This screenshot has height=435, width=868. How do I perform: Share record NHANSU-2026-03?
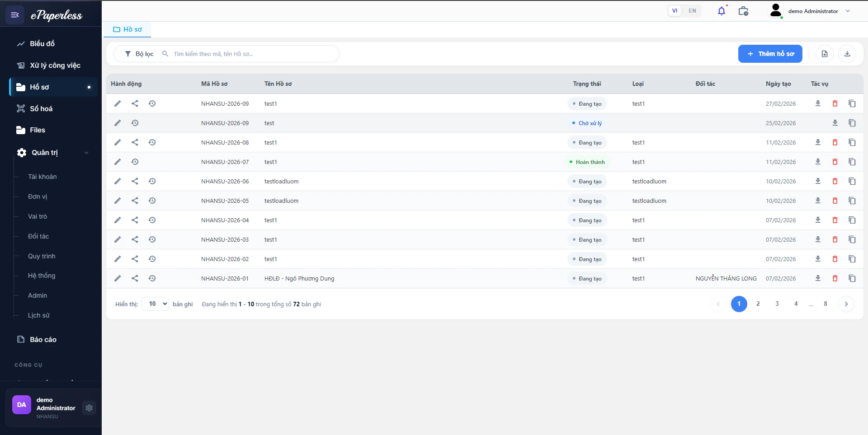pos(135,239)
